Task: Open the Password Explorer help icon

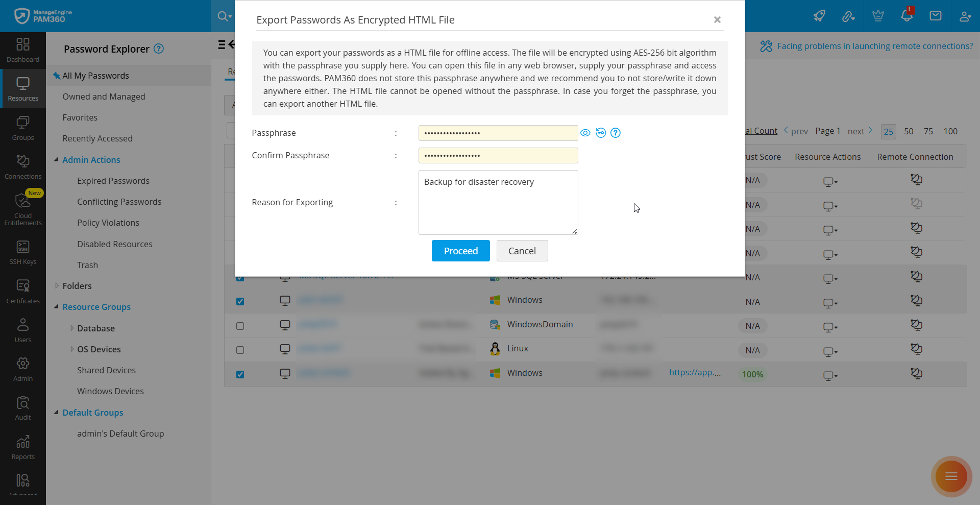Action: [x=159, y=49]
